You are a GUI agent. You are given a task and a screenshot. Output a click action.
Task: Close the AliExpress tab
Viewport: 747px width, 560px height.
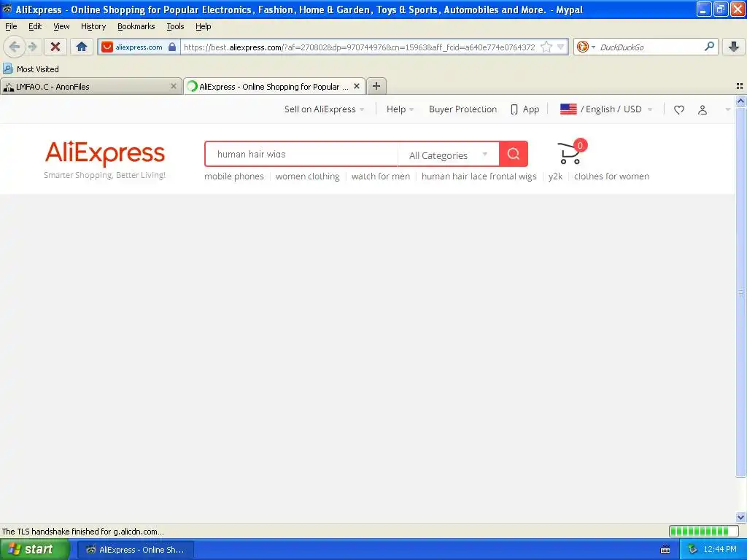pyautogui.click(x=356, y=86)
